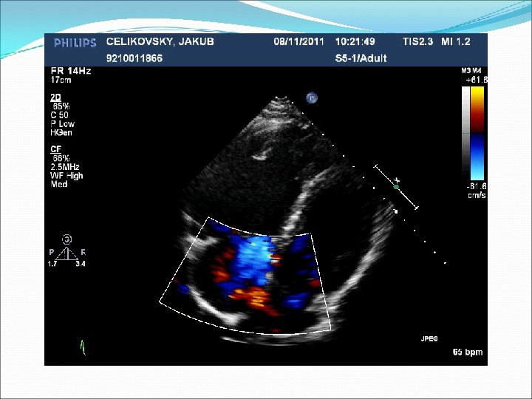Click the 3.4 value below the triangle
The height and width of the screenshot is (399, 532).
pos(80,264)
